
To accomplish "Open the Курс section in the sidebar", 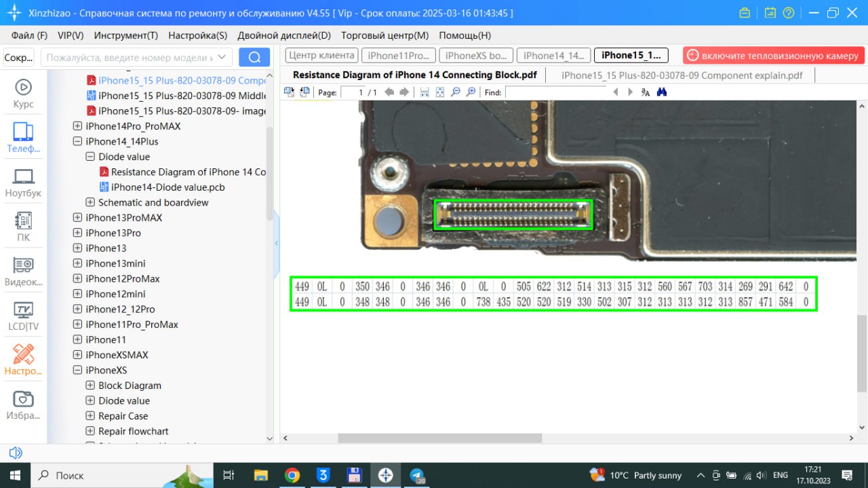I will [x=23, y=93].
